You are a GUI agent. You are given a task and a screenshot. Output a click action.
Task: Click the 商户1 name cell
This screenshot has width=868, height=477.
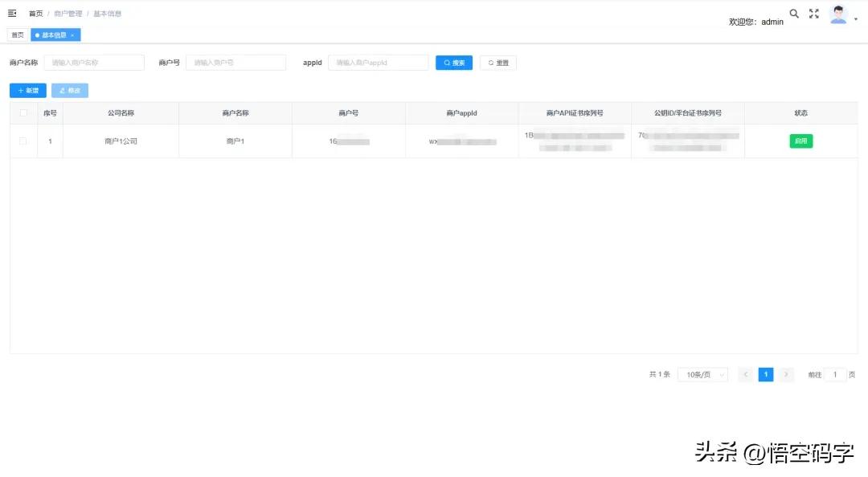(235, 141)
